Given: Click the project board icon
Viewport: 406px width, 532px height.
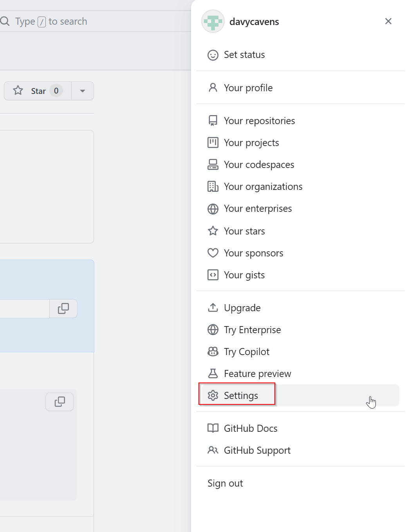Looking at the screenshot, I should coord(213,142).
